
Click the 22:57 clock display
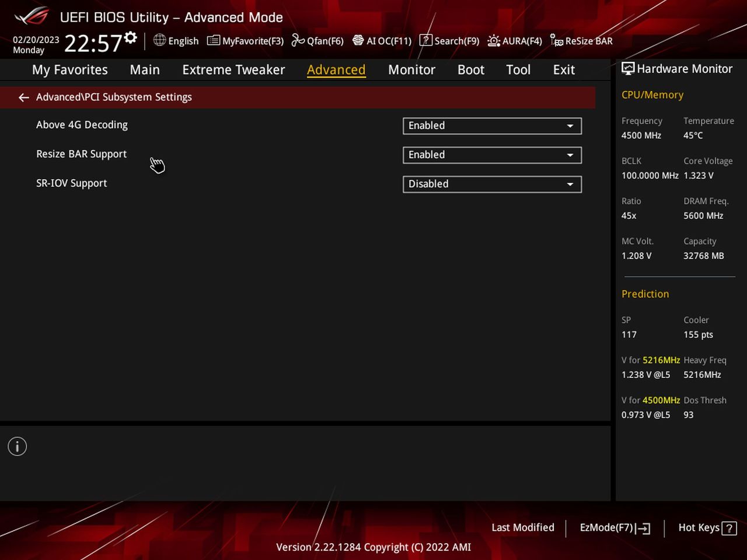(x=93, y=43)
